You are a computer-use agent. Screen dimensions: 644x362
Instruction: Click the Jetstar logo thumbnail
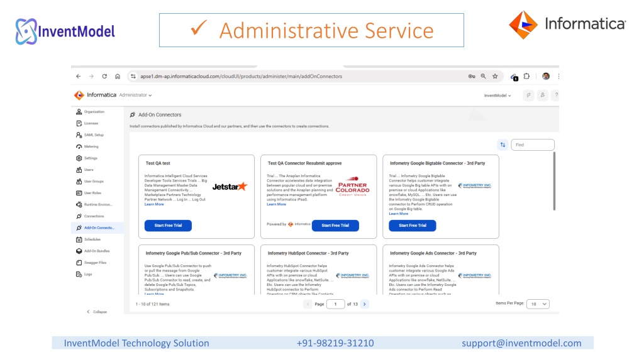click(x=230, y=187)
